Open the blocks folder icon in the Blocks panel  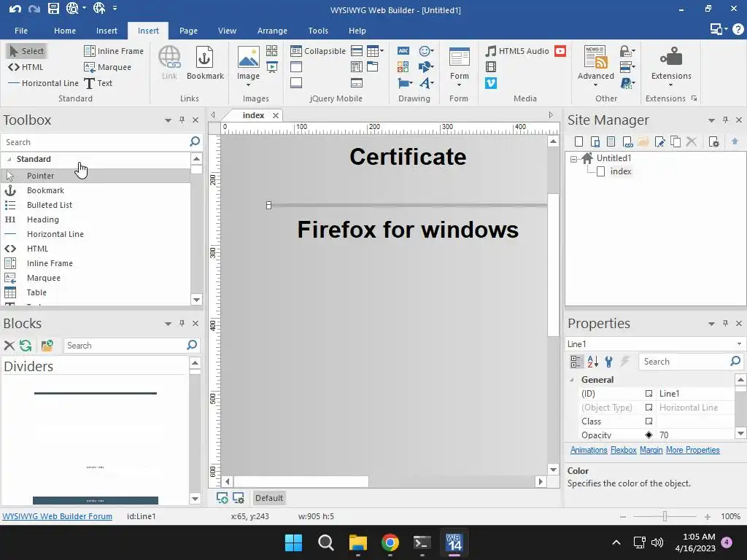[x=47, y=345]
